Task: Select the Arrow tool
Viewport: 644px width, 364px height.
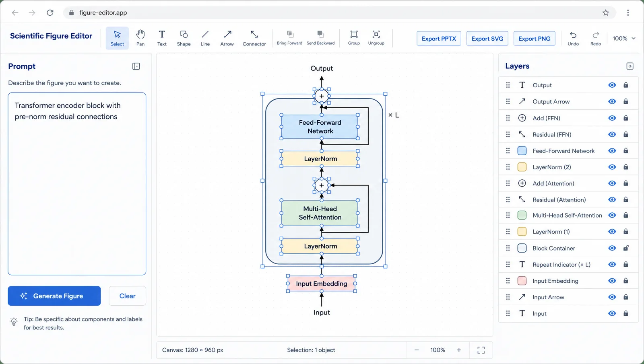Action: 227,38
